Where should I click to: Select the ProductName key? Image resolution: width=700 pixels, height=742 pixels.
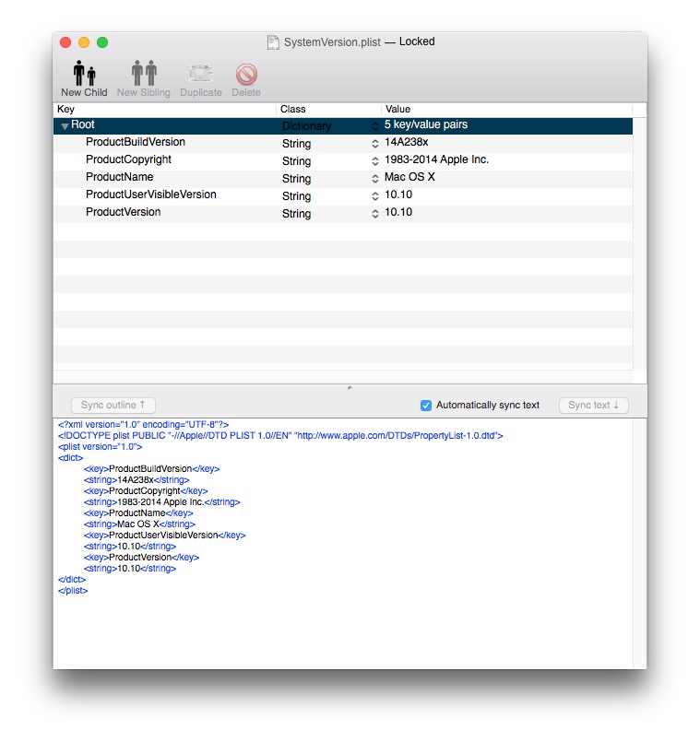[x=119, y=177]
